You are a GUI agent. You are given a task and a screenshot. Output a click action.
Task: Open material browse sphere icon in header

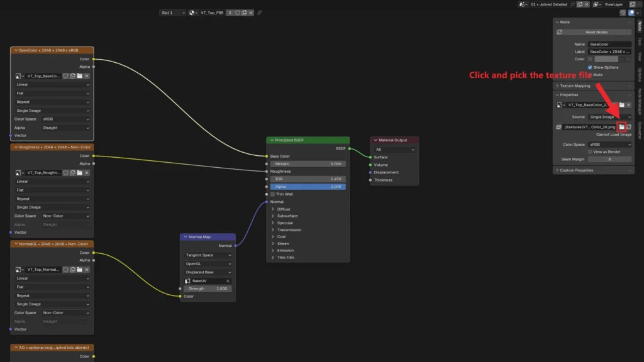192,13
